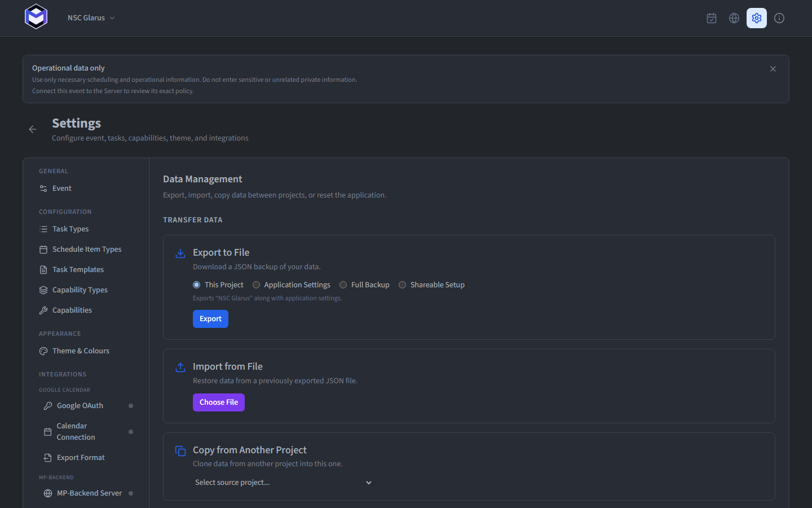812x508 pixels.
Task: Open Export Format settings
Action: tap(88, 458)
